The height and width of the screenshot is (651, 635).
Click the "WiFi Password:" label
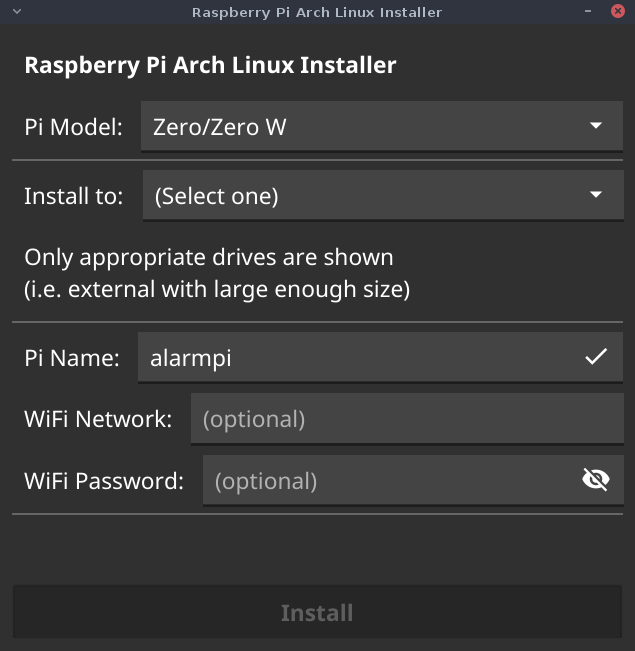104,481
